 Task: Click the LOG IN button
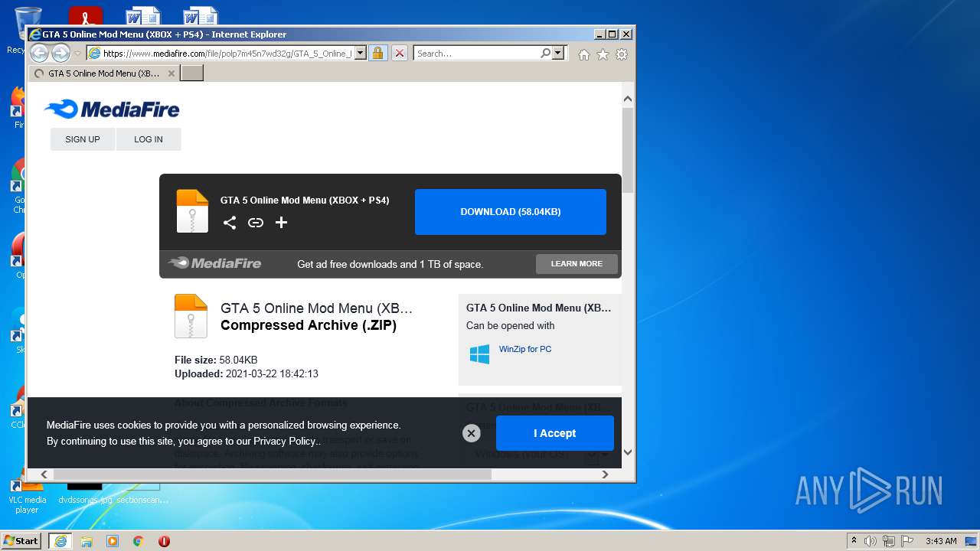pyautogui.click(x=149, y=139)
